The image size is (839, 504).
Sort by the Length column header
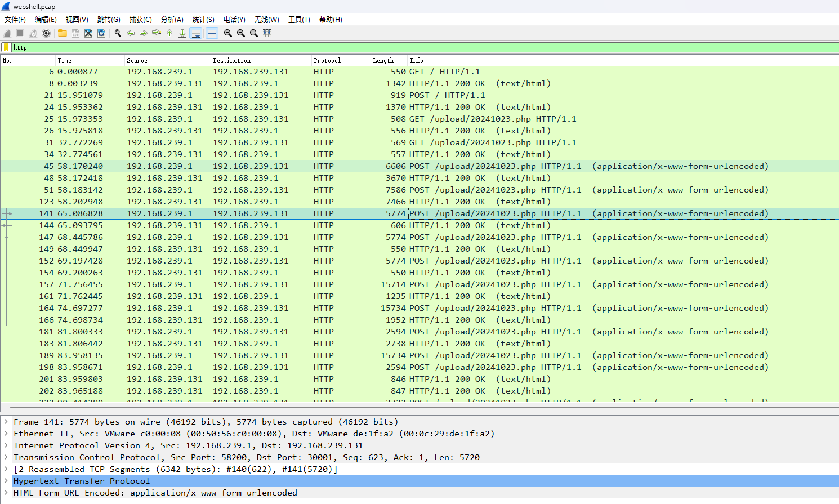pos(389,60)
